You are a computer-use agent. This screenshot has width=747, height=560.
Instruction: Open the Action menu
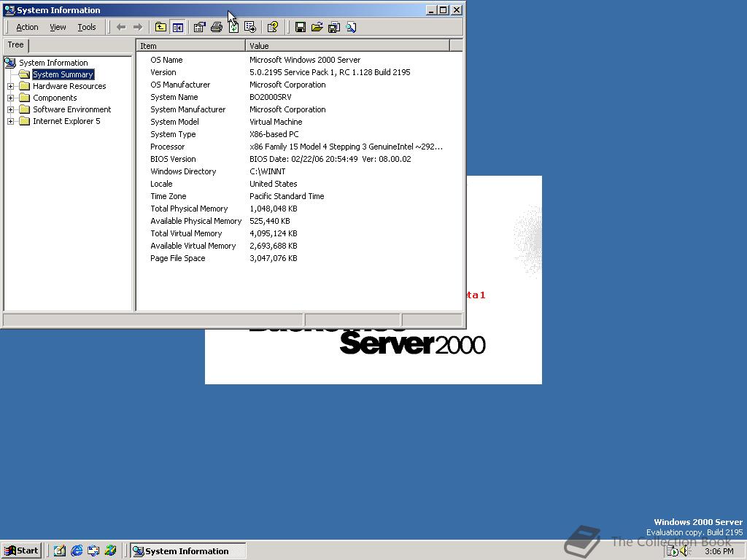point(27,27)
